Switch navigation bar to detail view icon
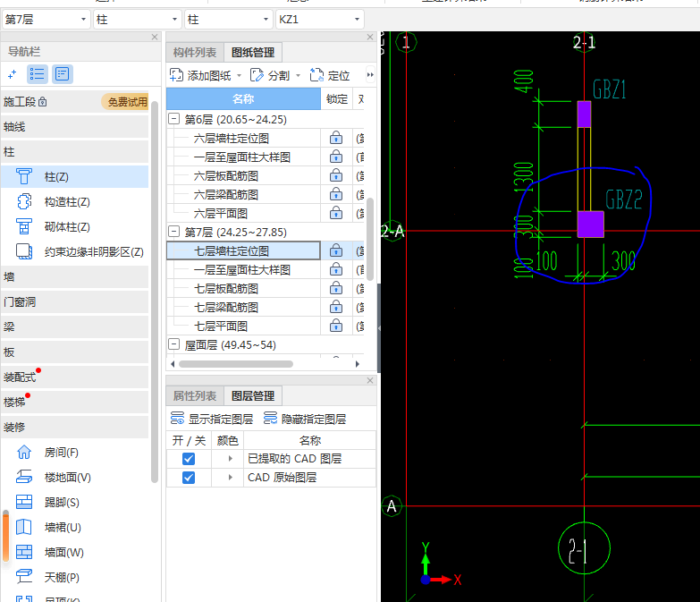 62,74
